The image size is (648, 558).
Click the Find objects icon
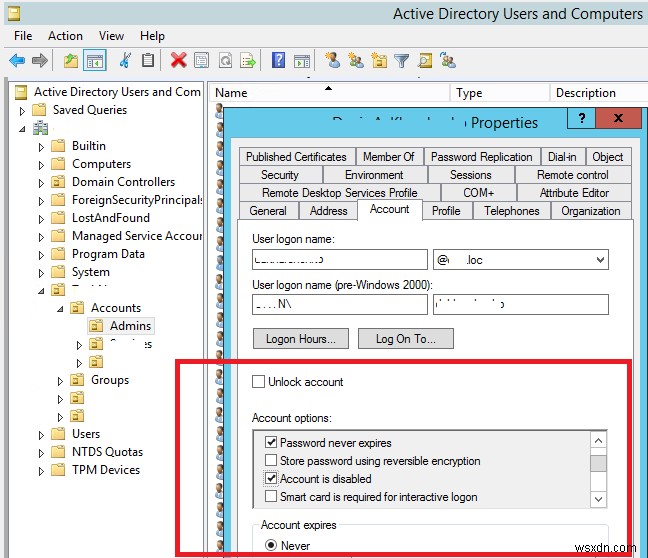pyautogui.click(x=425, y=61)
